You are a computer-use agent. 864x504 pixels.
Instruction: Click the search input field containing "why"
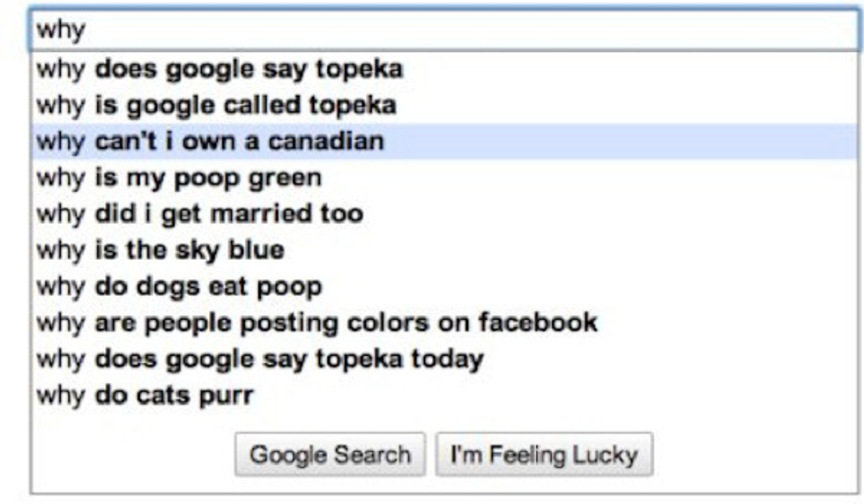coord(441,30)
